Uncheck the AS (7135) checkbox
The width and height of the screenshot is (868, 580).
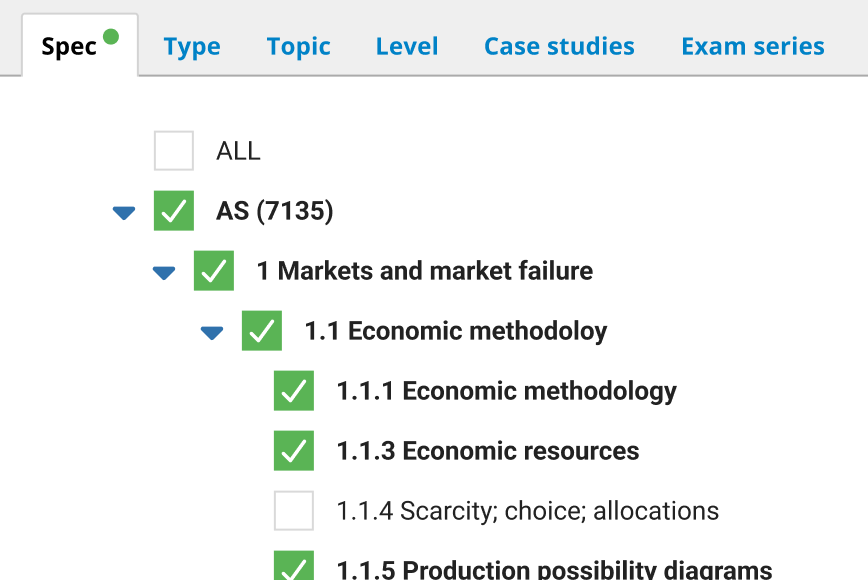tap(174, 211)
